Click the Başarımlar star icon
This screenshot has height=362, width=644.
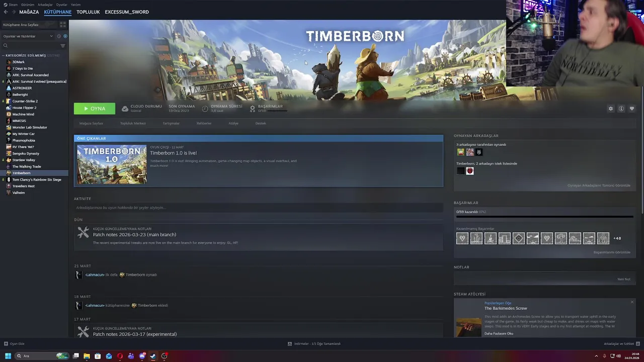pos(253,109)
